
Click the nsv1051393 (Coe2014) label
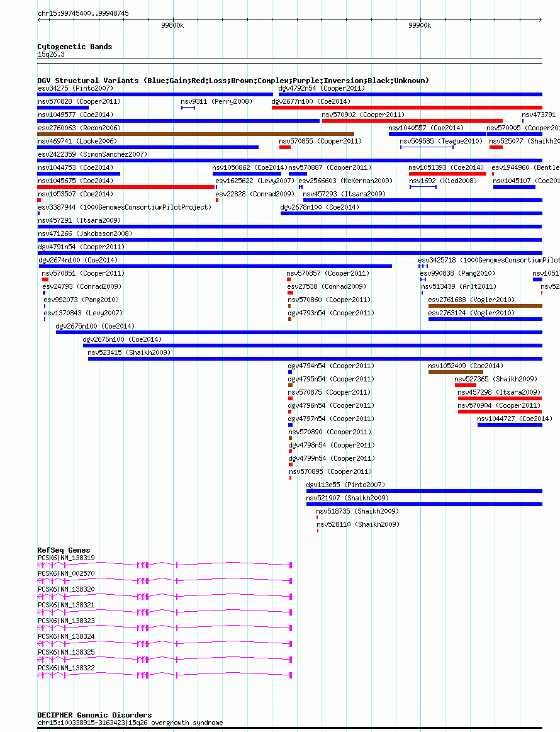pyautogui.click(x=446, y=167)
